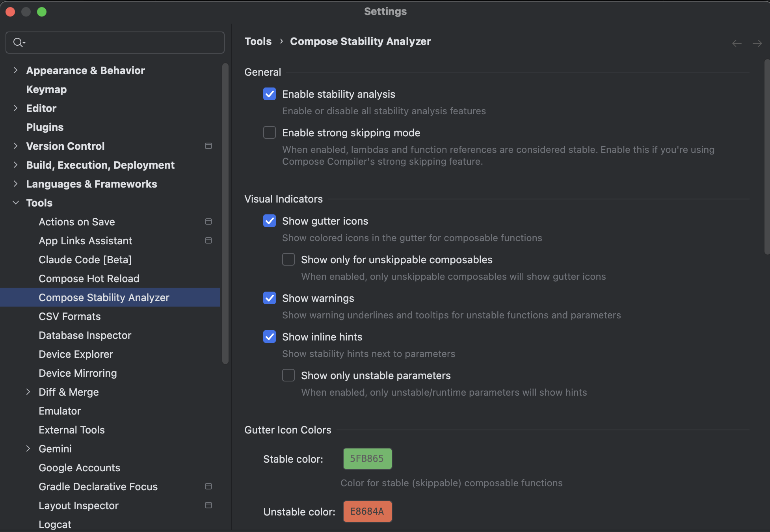Collapse the Tools tree section
The height and width of the screenshot is (532, 770).
[15, 203]
